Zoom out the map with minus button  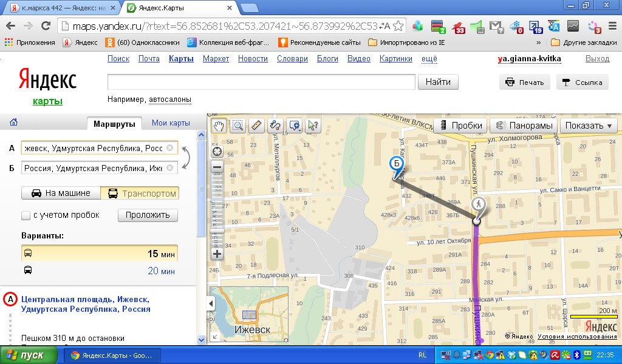[x=217, y=167]
